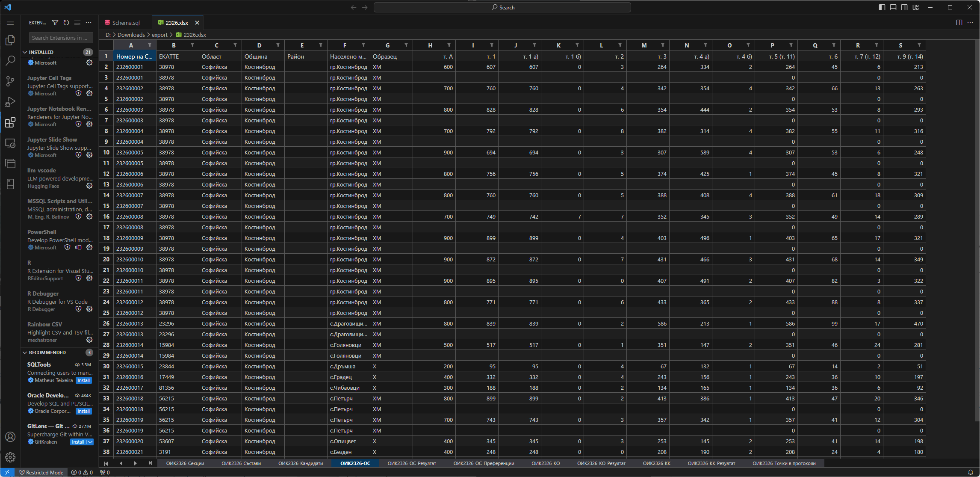Open the ОИК2326-ОС-Резултат sheet

(412, 463)
